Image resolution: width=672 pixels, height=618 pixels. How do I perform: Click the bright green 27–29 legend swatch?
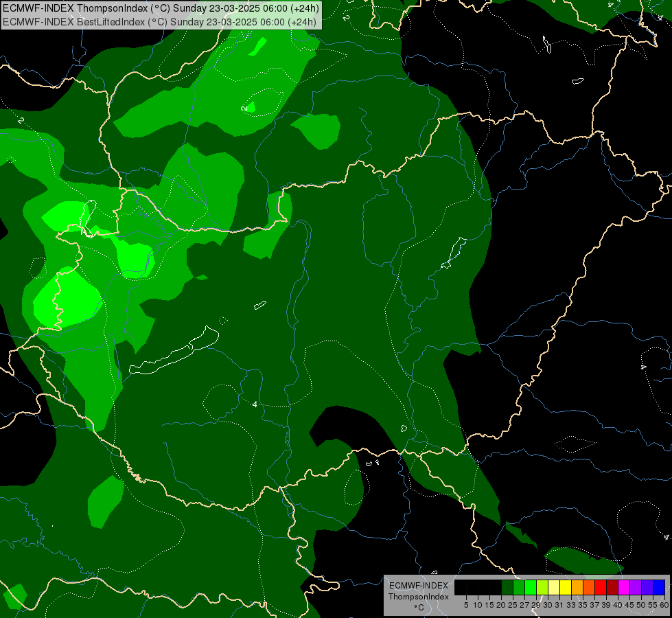tap(531, 587)
